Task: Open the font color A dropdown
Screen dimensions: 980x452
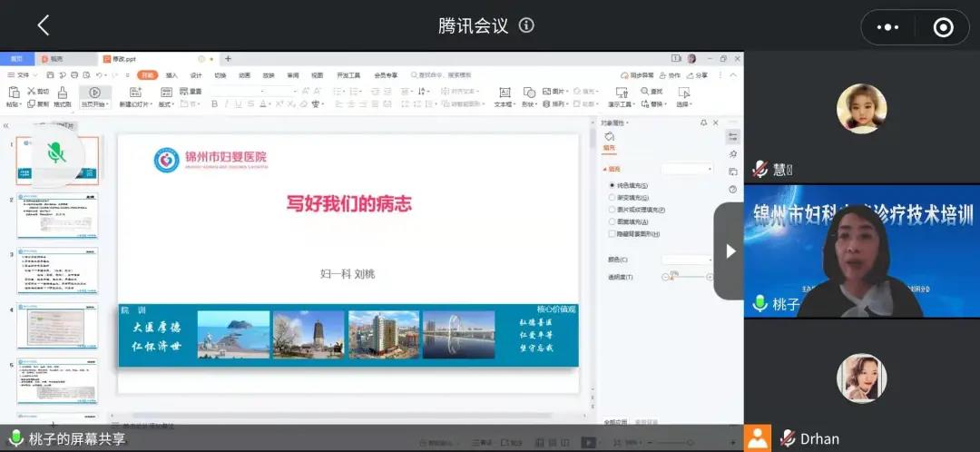Action: [x=265, y=103]
